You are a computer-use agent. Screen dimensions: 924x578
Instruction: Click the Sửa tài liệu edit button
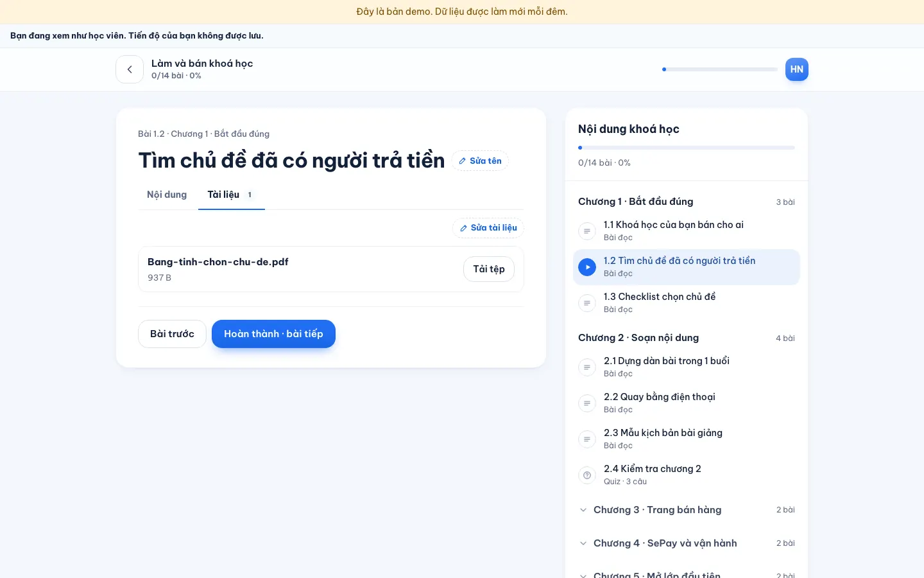click(x=488, y=228)
